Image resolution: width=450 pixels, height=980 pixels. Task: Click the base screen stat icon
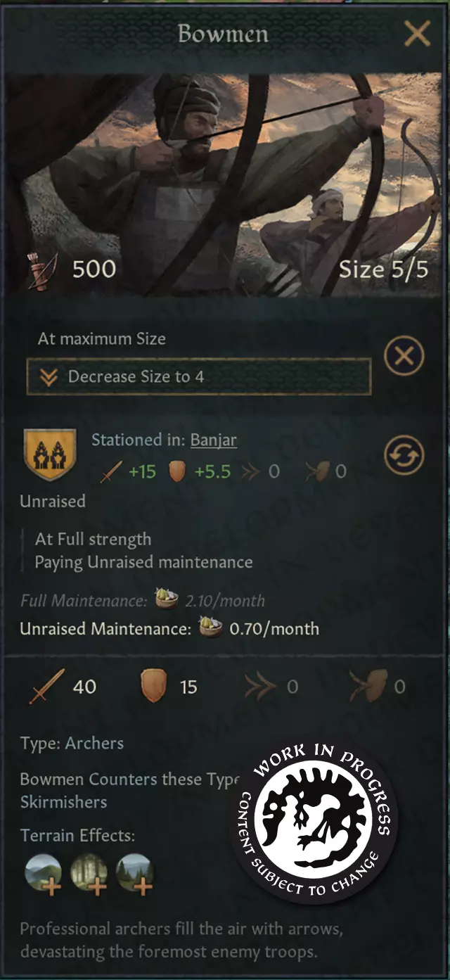coord(366,686)
